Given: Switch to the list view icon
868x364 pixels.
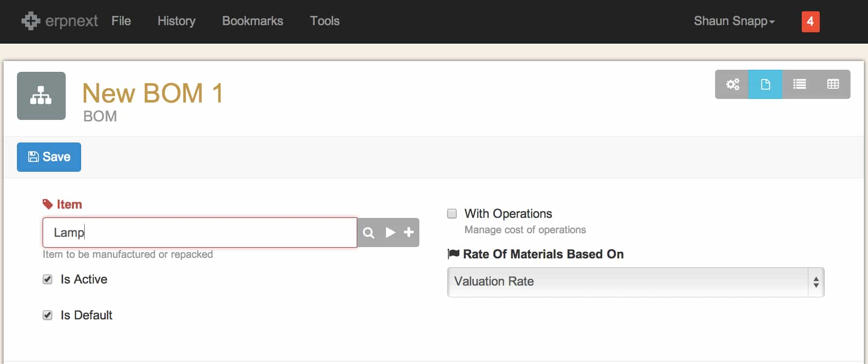Looking at the screenshot, I should pos(799,84).
